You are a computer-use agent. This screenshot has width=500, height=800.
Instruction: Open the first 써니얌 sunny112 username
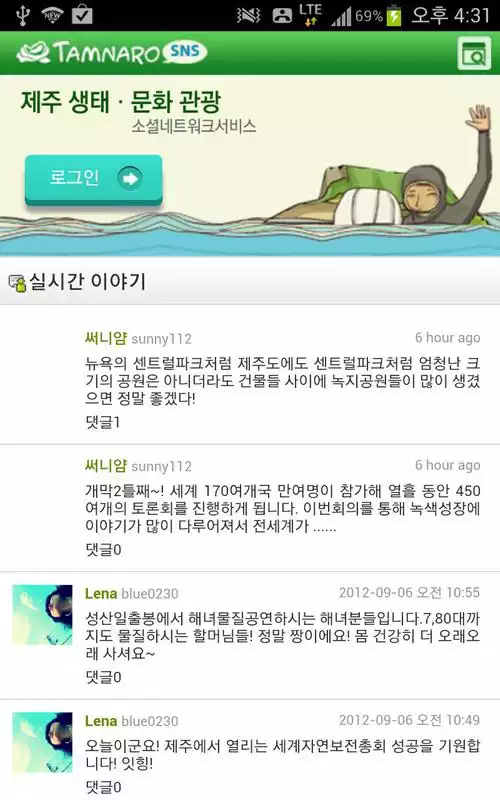point(138,338)
